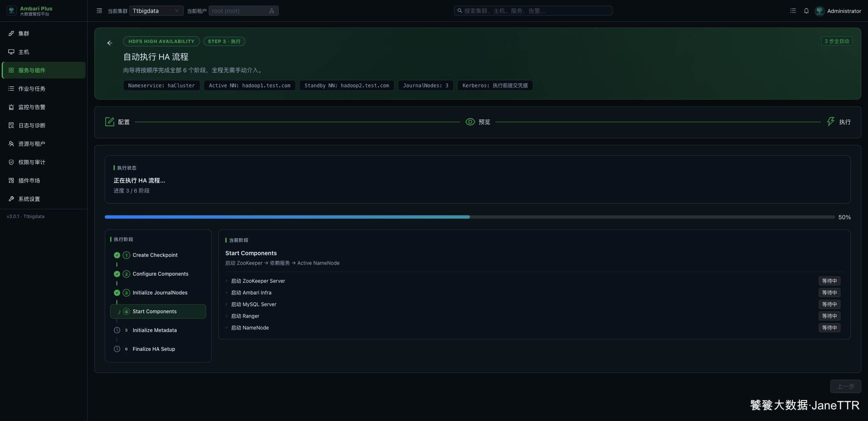Screen dimensions: 868x421
Task: Click the Ambari Plus logo icon
Action: tap(12, 11)
